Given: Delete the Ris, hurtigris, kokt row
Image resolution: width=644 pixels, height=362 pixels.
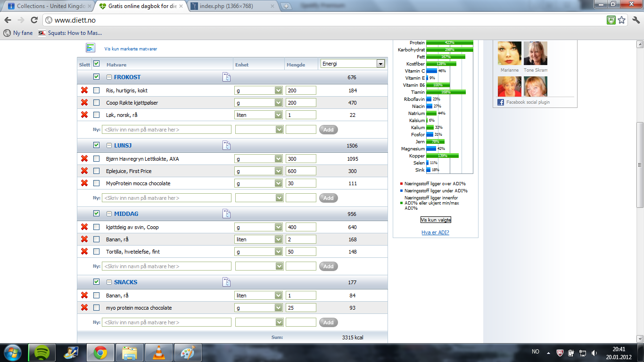Looking at the screenshot, I should (84, 90).
